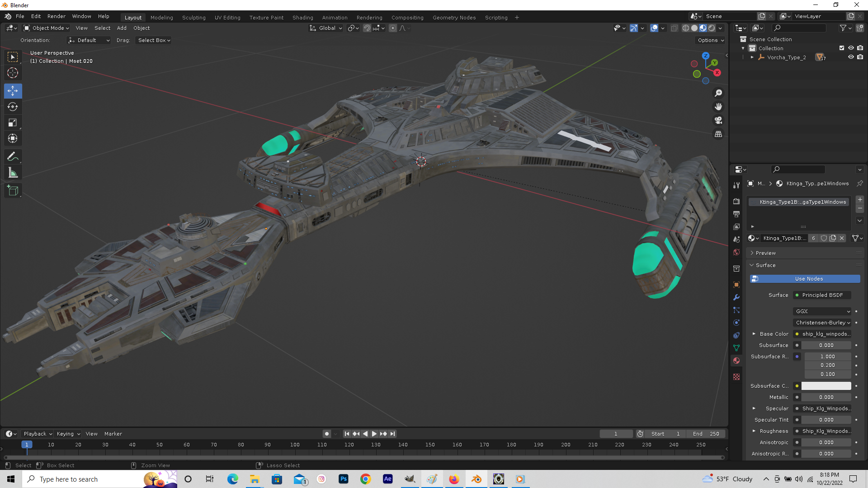
Task: Open the timeline Marker menu
Action: pyautogui.click(x=113, y=434)
